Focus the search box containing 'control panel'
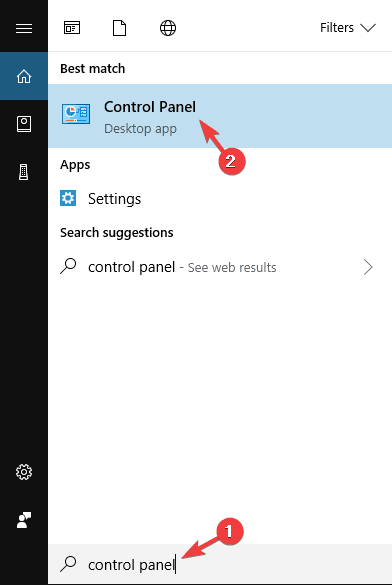Viewport: 392px width, 585px height. [x=220, y=564]
